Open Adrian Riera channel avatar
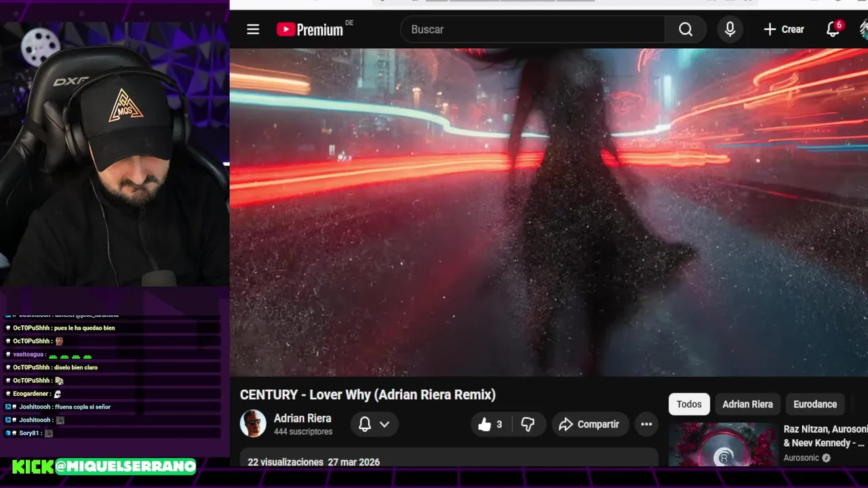868x488 pixels. pyautogui.click(x=253, y=424)
